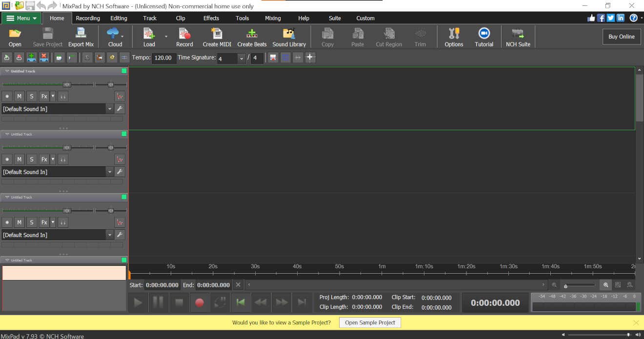Expand the Fx arrow on first track
This screenshot has width=644, height=339.
53,96
